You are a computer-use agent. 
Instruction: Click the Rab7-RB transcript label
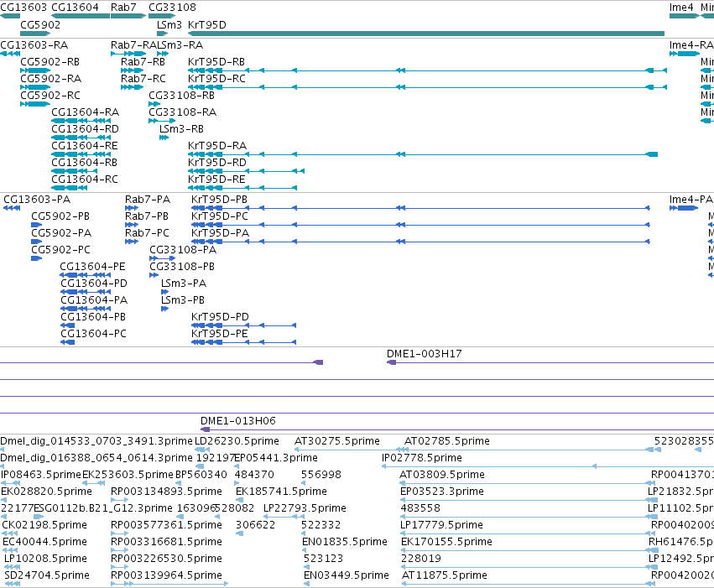coord(143,62)
